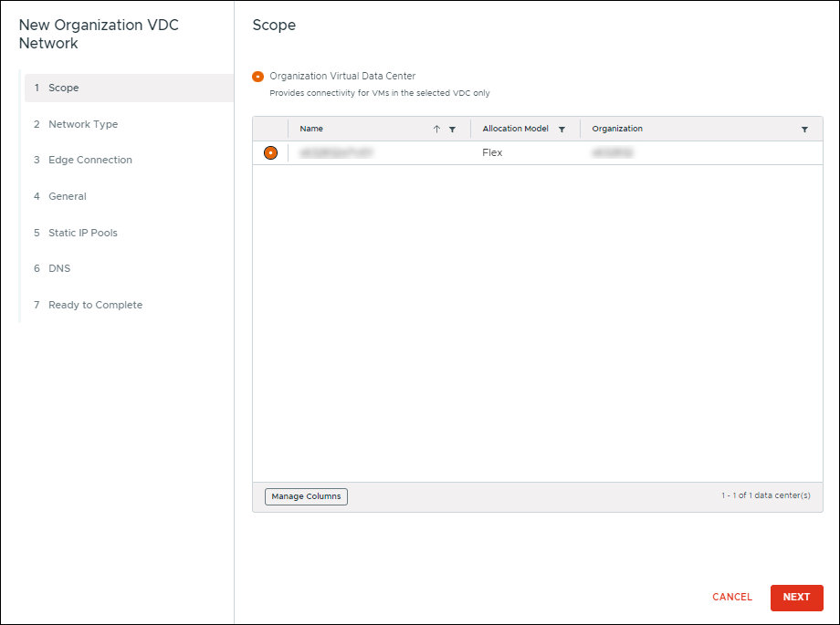840x625 pixels.
Task: Go to the Scope wizard step
Action: coord(65,88)
